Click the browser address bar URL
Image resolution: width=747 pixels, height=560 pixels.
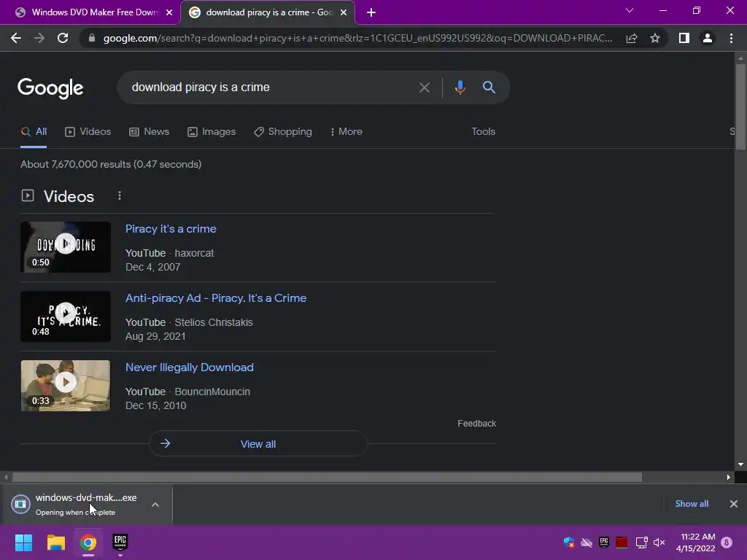point(357,38)
